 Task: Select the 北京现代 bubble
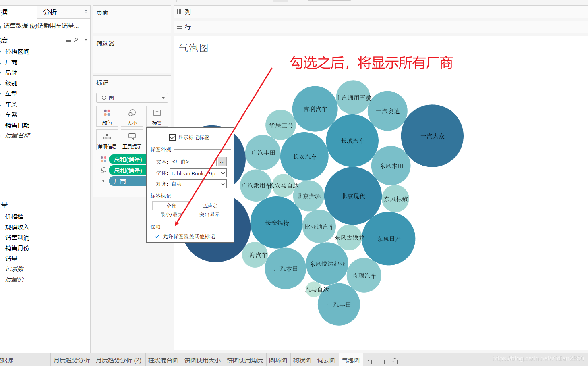(x=353, y=196)
